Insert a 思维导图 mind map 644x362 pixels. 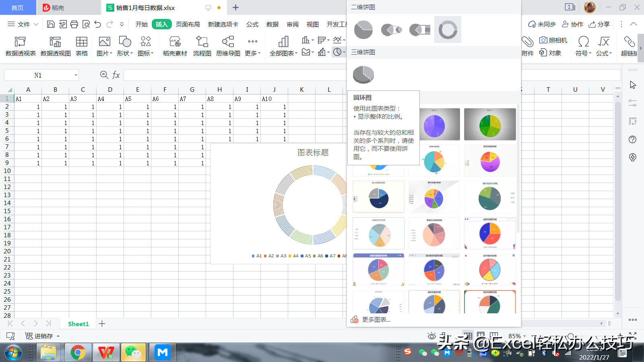[228, 46]
